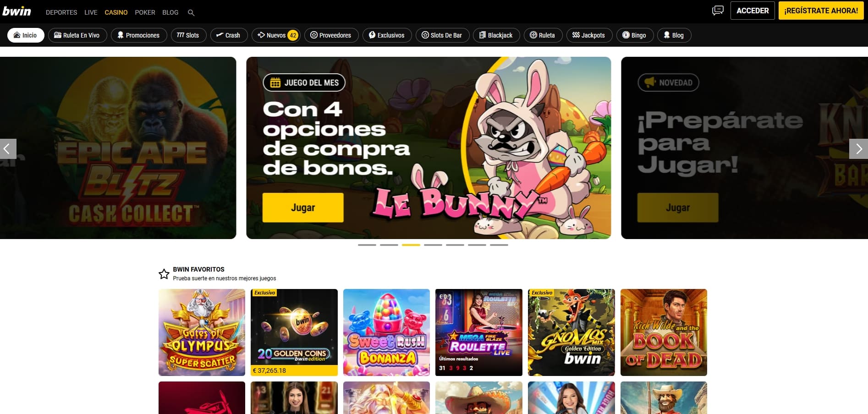This screenshot has height=414, width=868.
Task: Select the Inicio home filter pill
Action: click(25, 35)
